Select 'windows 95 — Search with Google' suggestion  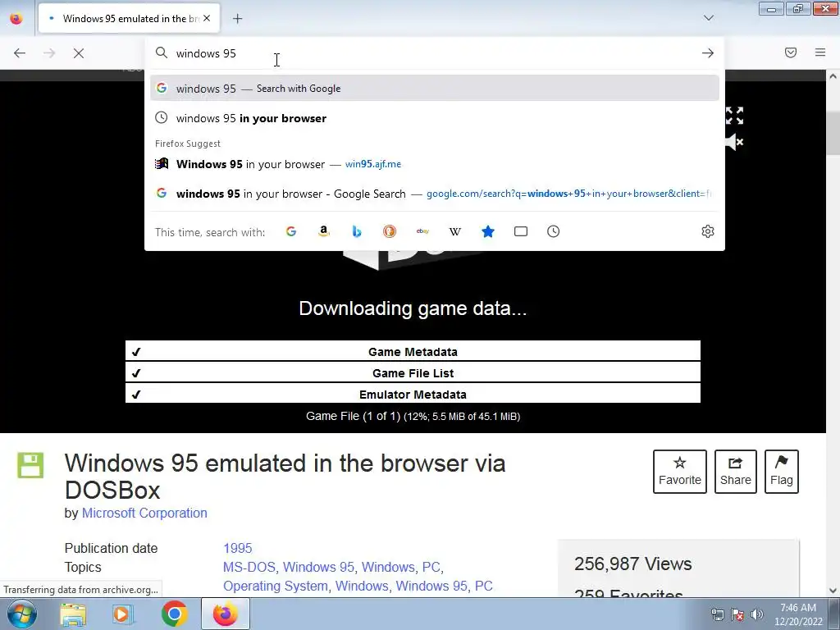pos(435,89)
